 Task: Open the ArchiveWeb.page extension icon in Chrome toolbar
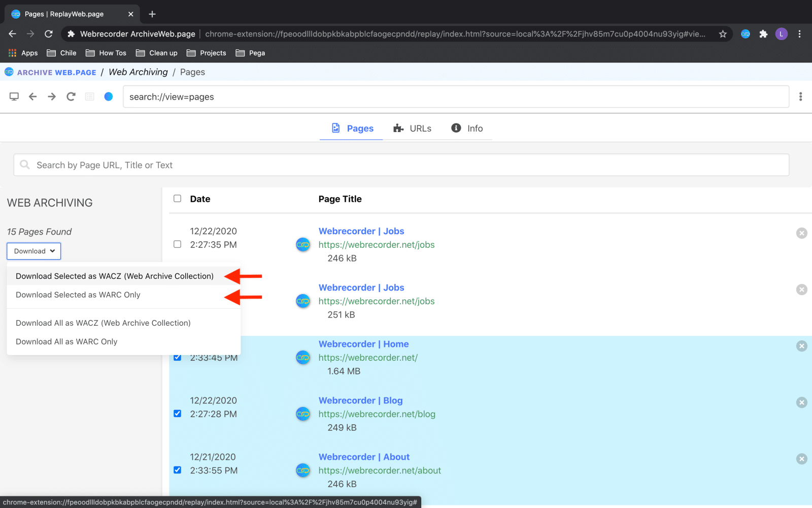746,34
